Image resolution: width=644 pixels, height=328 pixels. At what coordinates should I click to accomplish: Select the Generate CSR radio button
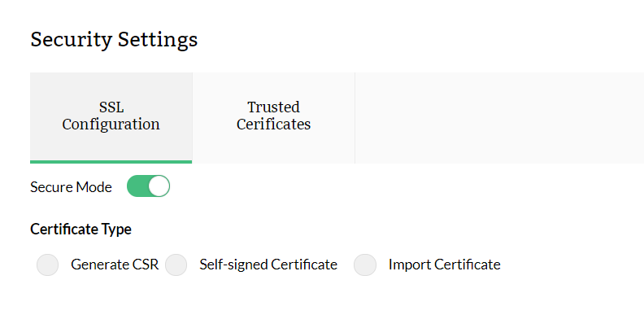[48, 265]
